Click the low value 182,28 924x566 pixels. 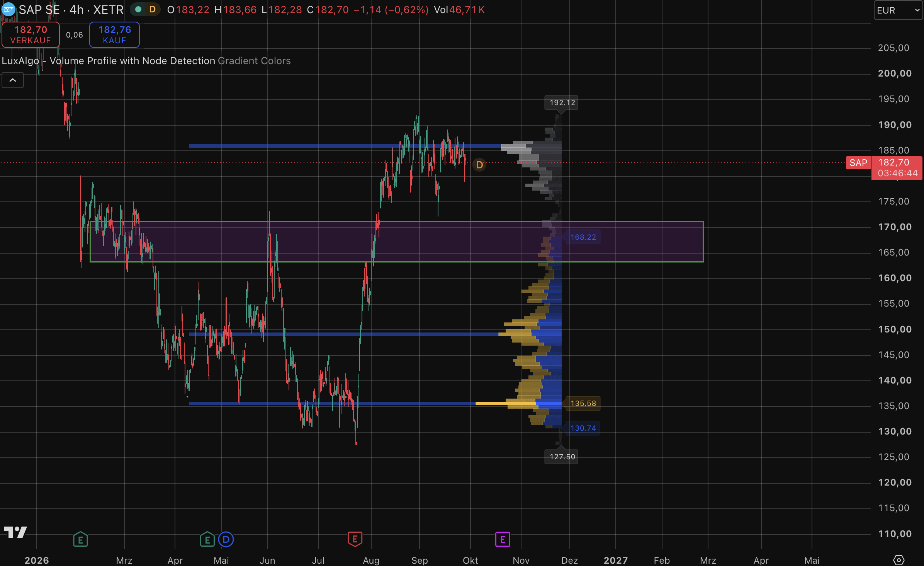click(x=285, y=10)
